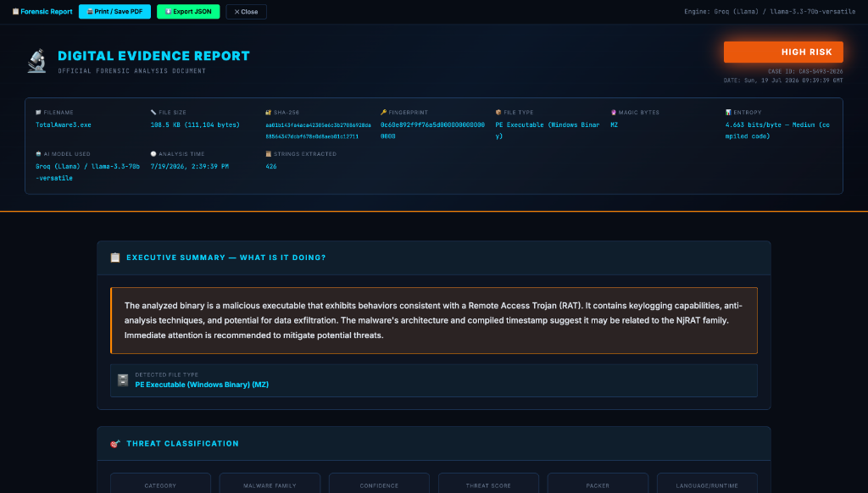Click the Category card

click(x=160, y=483)
